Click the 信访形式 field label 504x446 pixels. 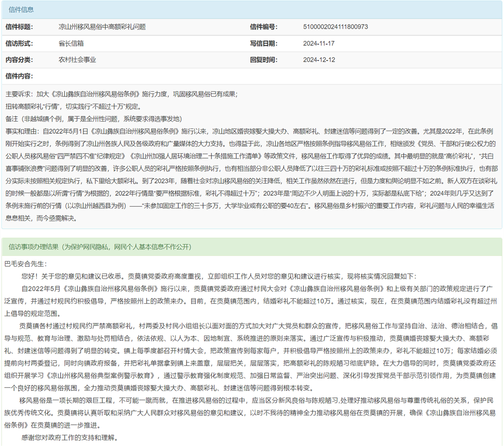click(x=19, y=43)
